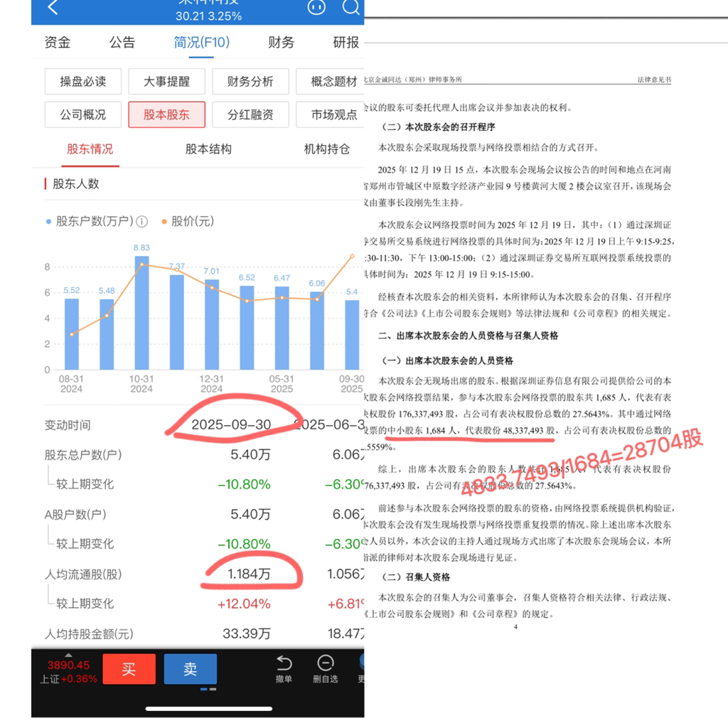Tap 股东人数 section heading
Image resolution: width=728 pixels, height=728 pixels.
point(76,184)
